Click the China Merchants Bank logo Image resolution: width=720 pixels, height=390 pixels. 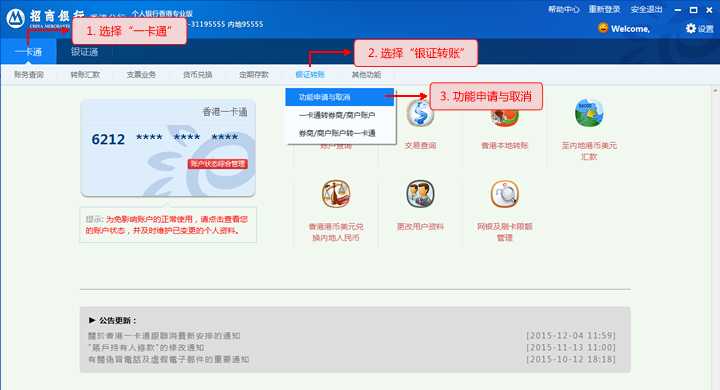tap(16, 18)
